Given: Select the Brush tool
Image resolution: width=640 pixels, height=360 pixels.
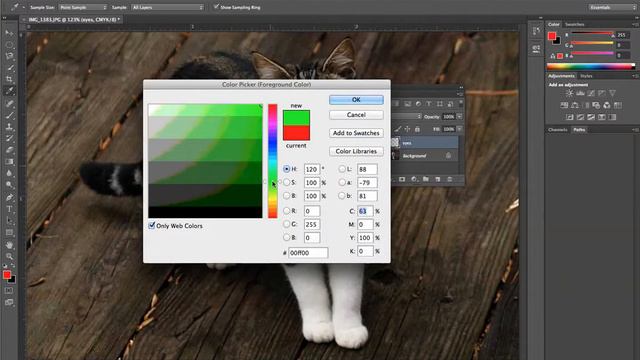Looking at the screenshot, I should pyautogui.click(x=9, y=115).
